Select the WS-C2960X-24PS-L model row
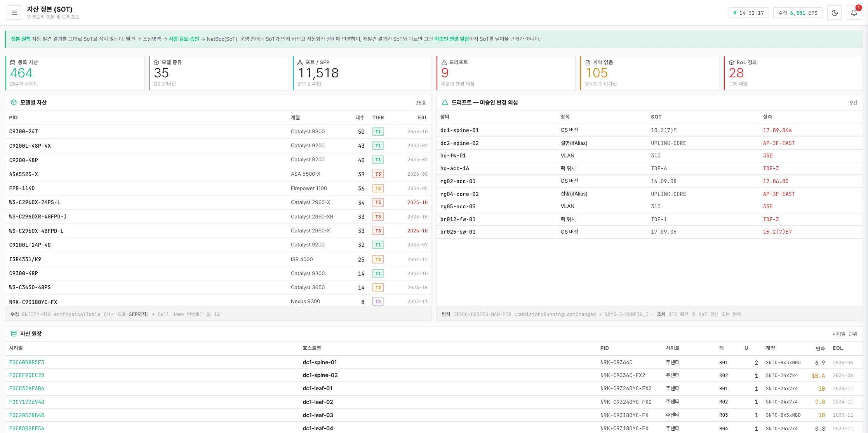868x433 pixels. (218, 203)
